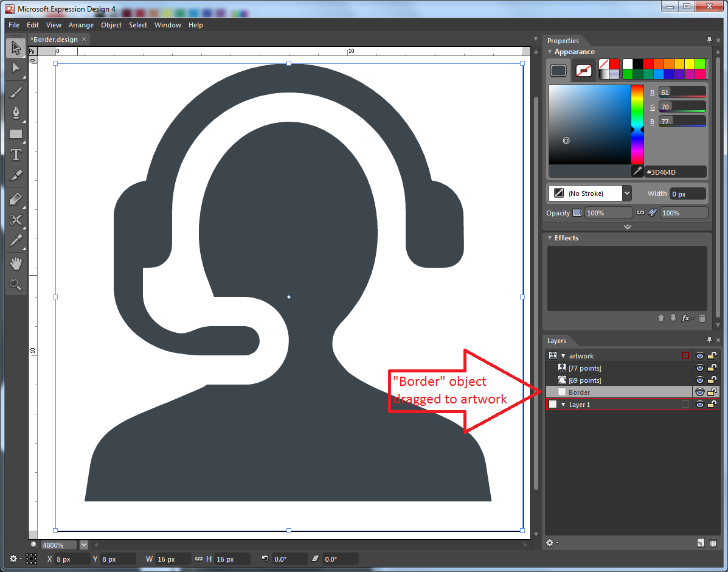Select the Direct Selection arrow tool

coord(16,68)
